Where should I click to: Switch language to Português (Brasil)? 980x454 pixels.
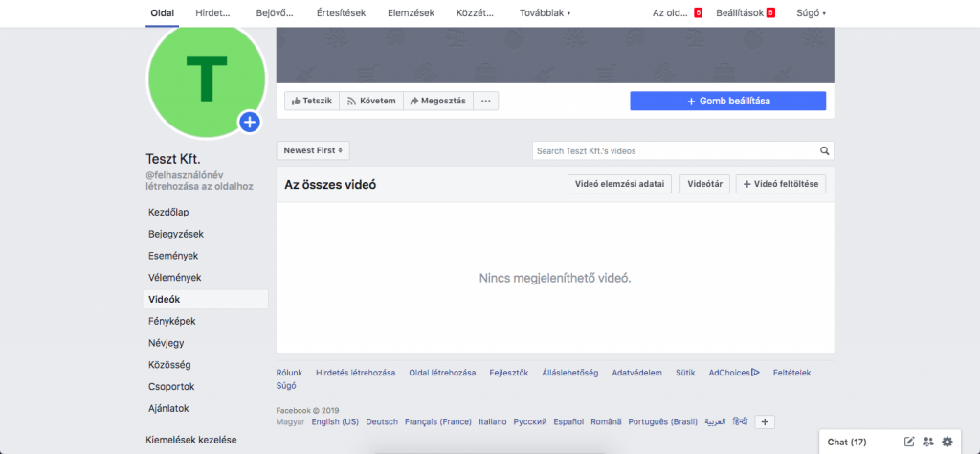tap(663, 422)
